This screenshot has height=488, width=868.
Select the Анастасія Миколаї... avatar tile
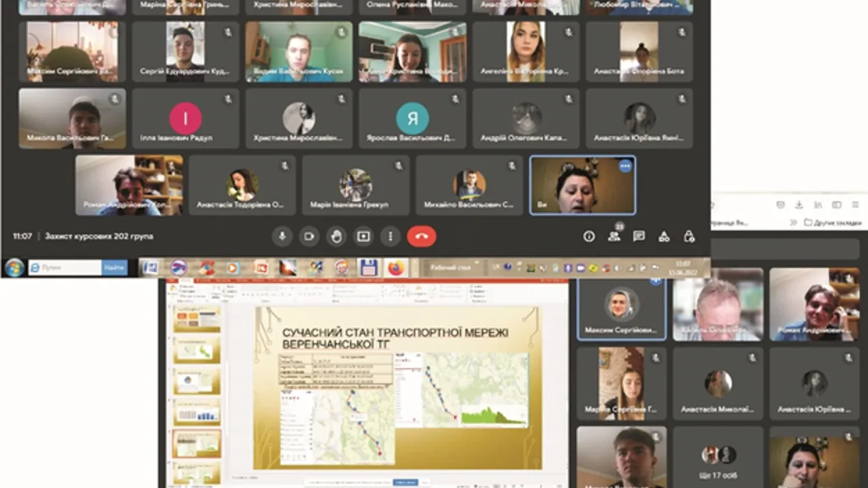tap(718, 383)
